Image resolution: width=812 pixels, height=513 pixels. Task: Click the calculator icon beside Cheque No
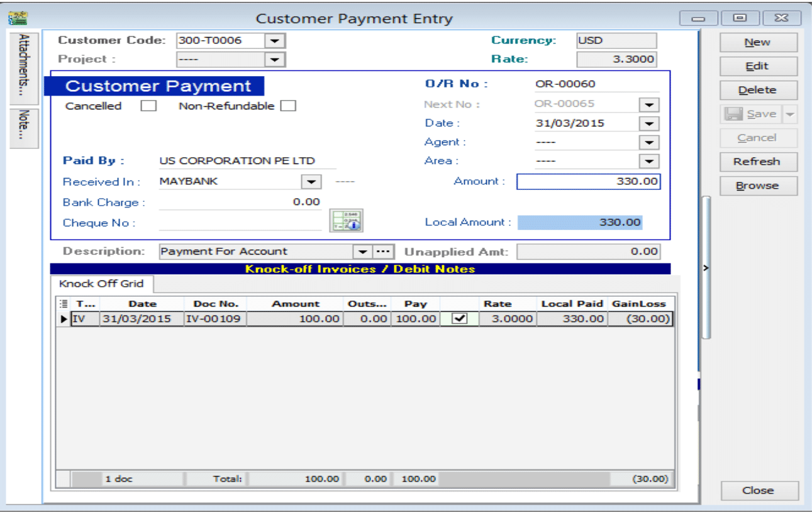tap(346, 221)
